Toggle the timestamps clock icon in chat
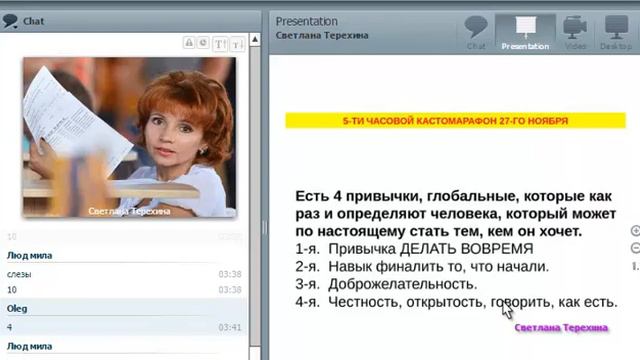640x360 pixels. [203, 43]
